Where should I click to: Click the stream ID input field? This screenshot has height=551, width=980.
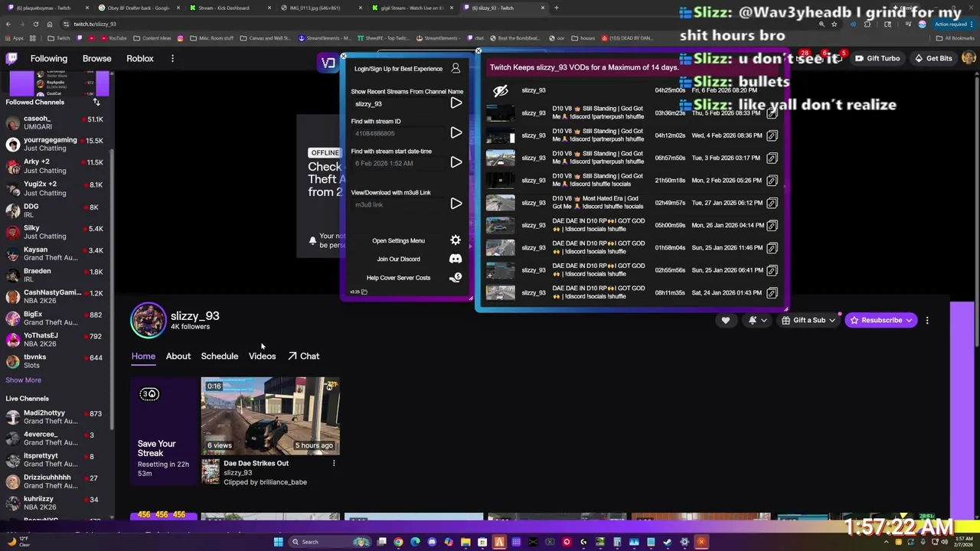[x=398, y=133]
